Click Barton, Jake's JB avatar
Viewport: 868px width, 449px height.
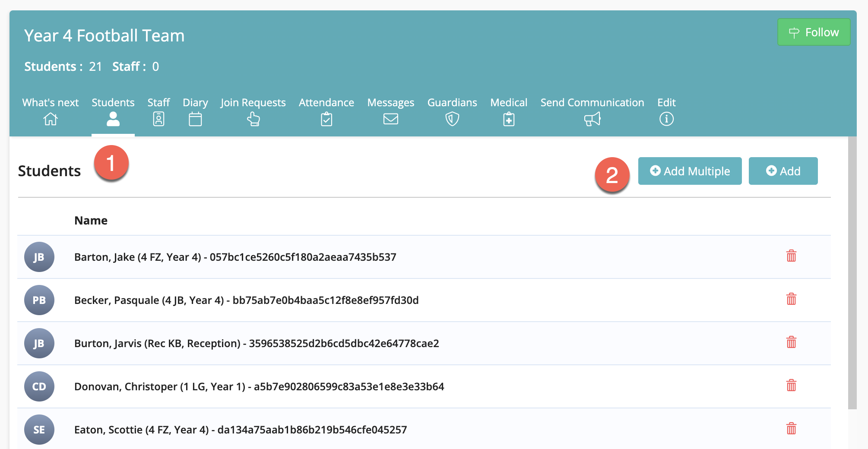point(39,257)
